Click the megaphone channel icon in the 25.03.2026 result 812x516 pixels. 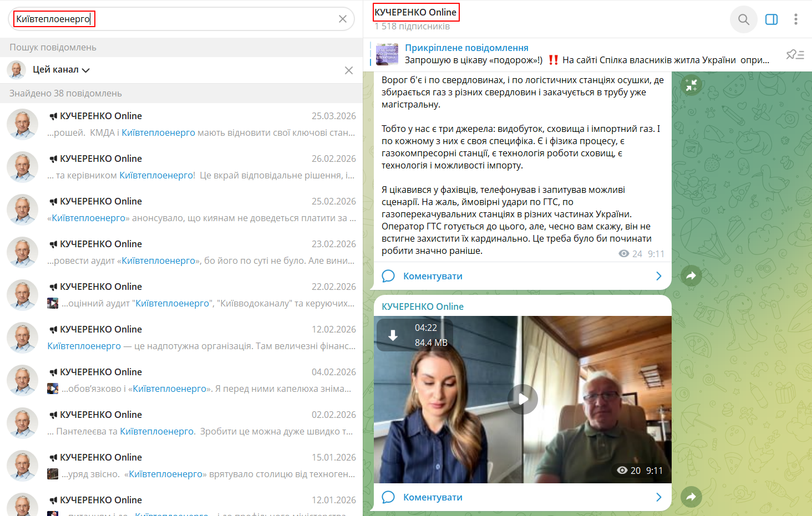[53, 116]
